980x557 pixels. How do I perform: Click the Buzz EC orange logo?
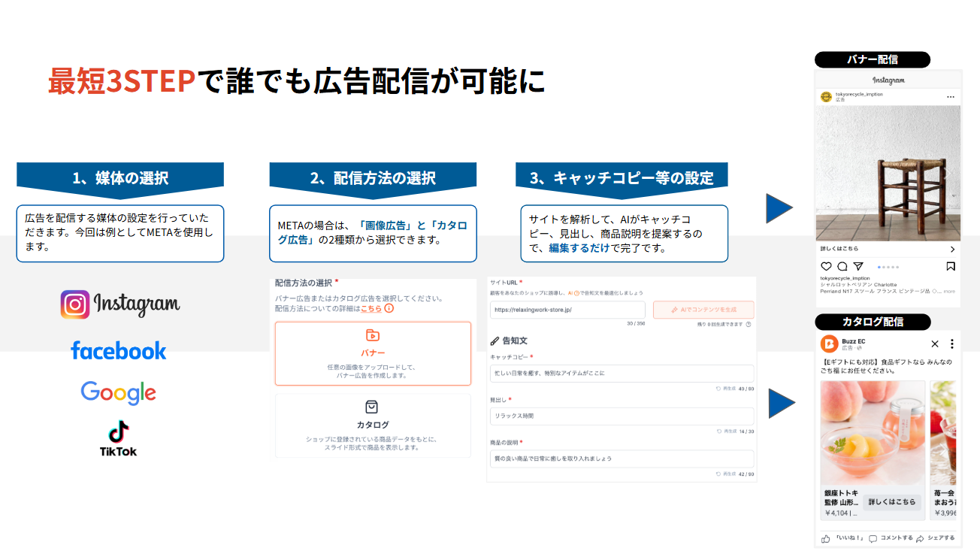click(829, 344)
